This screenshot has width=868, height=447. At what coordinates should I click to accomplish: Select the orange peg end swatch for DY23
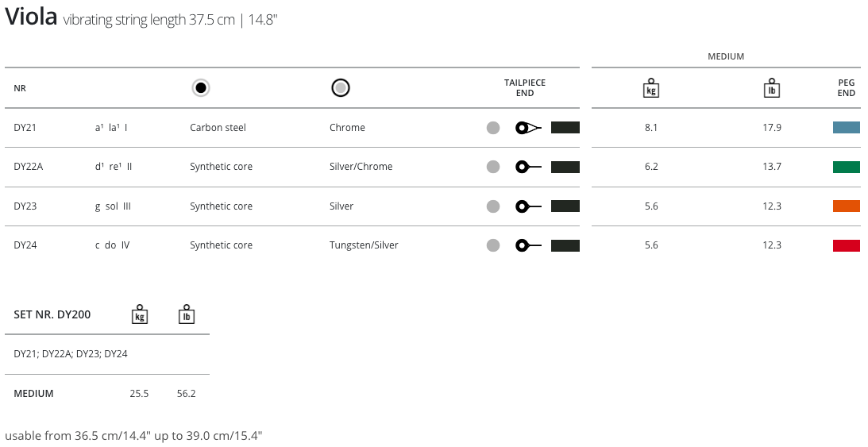tap(847, 206)
